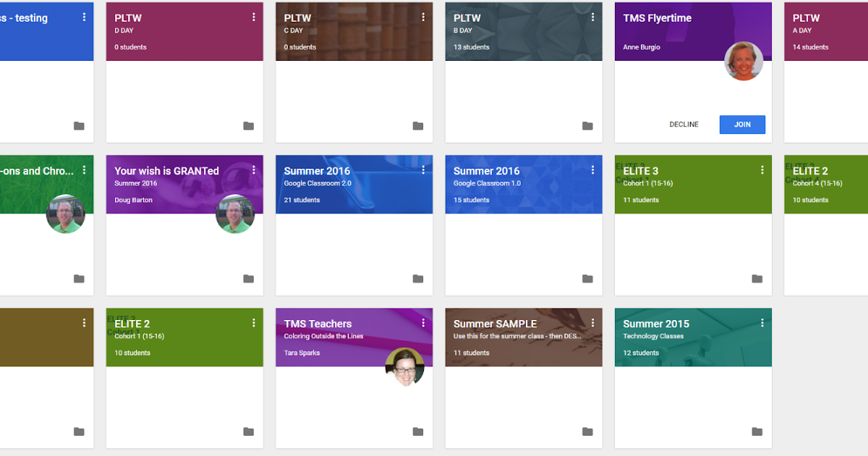This screenshot has height=456, width=868.
Task: Select Doug Barton's avatar on Your wish is GRANTed
Action: click(235, 214)
